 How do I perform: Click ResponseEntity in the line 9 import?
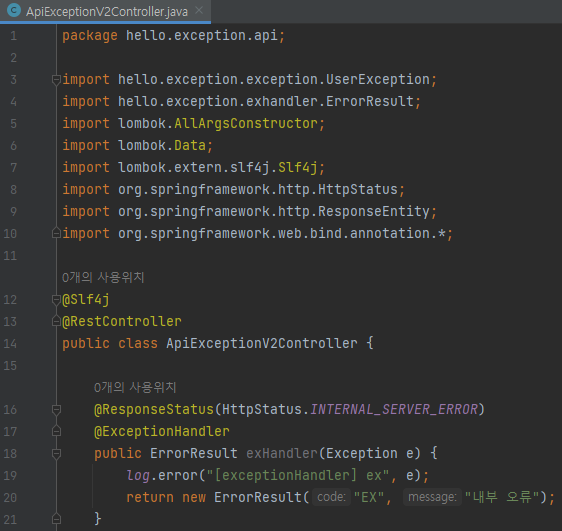373,211
